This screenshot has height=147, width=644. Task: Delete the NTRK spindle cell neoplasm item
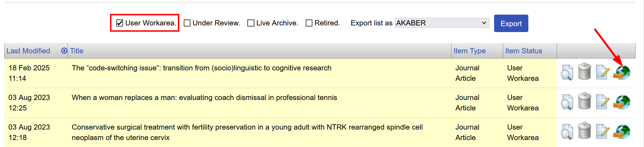point(584,131)
